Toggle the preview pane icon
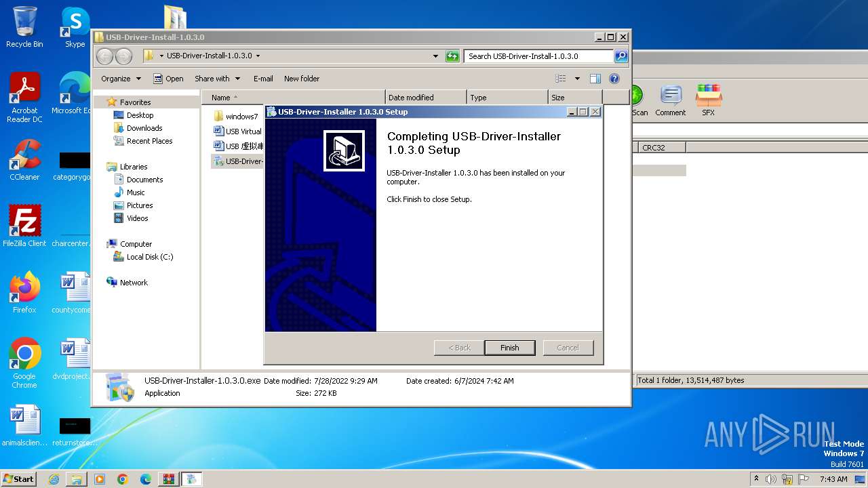 [595, 79]
